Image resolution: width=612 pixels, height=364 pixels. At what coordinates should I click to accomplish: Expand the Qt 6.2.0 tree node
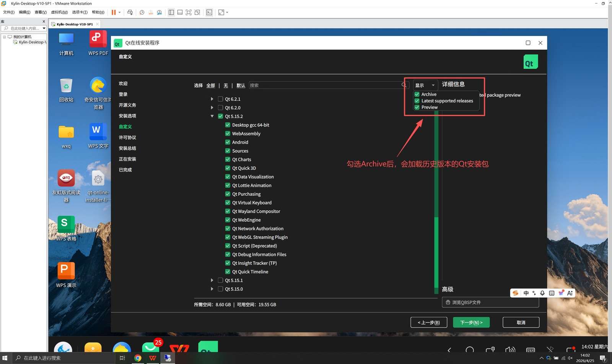click(212, 107)
